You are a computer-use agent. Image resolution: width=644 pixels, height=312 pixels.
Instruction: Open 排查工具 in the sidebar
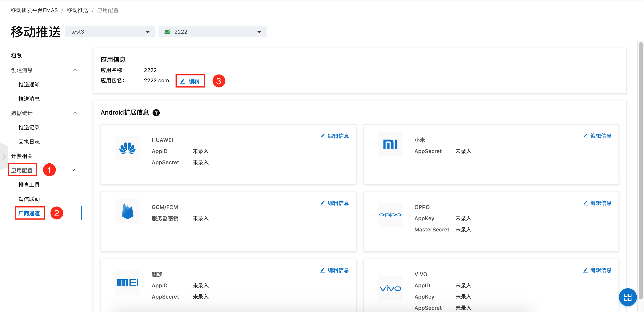[x=29, y=185]
